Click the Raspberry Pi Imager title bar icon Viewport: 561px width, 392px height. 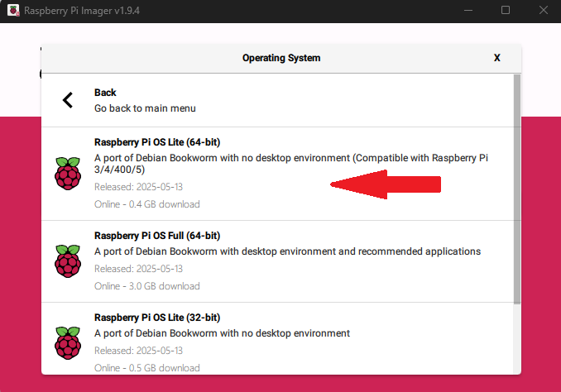[x=13, y=11]
